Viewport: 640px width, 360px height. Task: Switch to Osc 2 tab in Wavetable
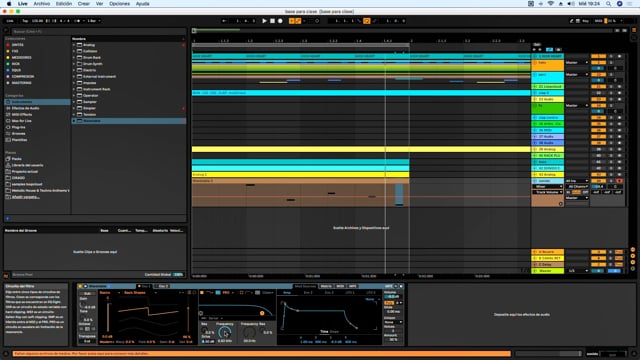(x=162, y=286)
